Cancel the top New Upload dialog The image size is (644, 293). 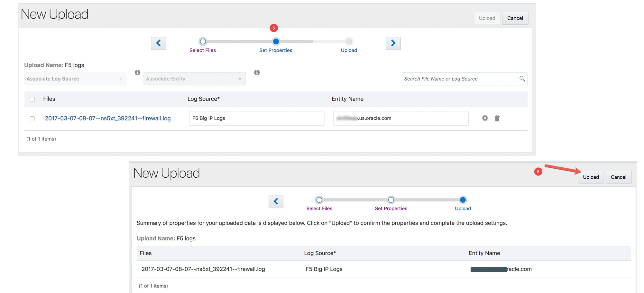tap(515, 18)
